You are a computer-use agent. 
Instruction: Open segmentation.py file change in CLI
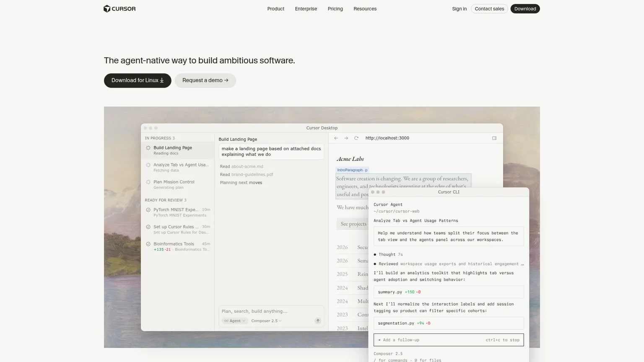coord(449,323)
